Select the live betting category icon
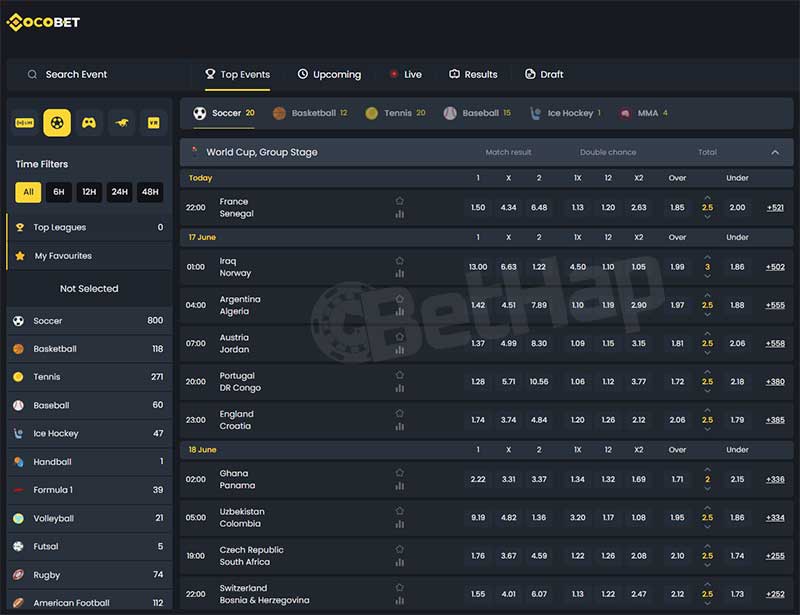This screenshot has width=800, height=615. (24, 122)
